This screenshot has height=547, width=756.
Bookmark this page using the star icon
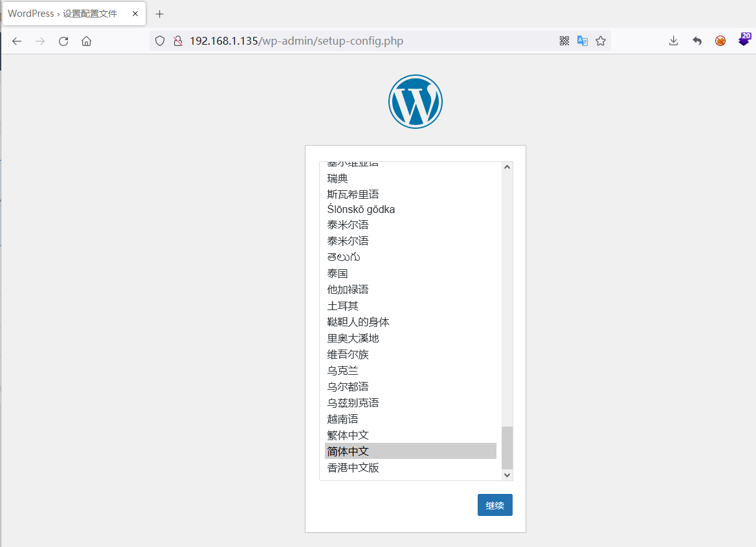coord(600,40)
